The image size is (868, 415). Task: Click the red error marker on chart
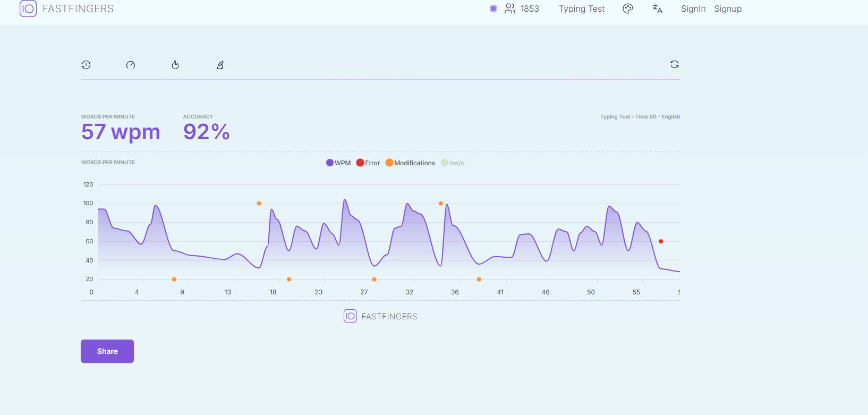pyautogui.click(x=661, y=241)
